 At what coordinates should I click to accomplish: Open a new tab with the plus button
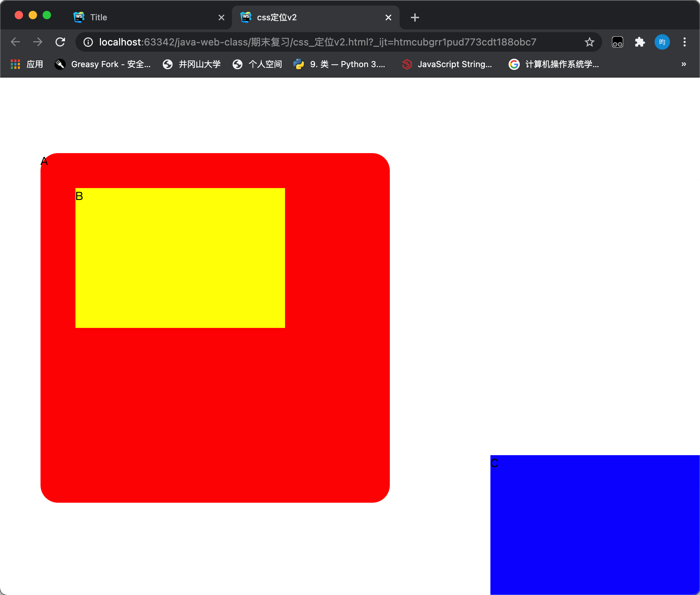point(414,17)
